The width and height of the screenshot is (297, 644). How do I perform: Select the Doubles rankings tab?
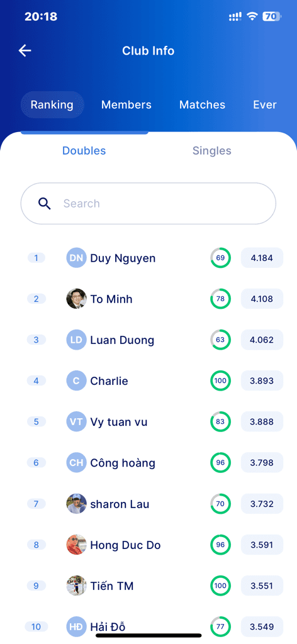click(84, 151)
